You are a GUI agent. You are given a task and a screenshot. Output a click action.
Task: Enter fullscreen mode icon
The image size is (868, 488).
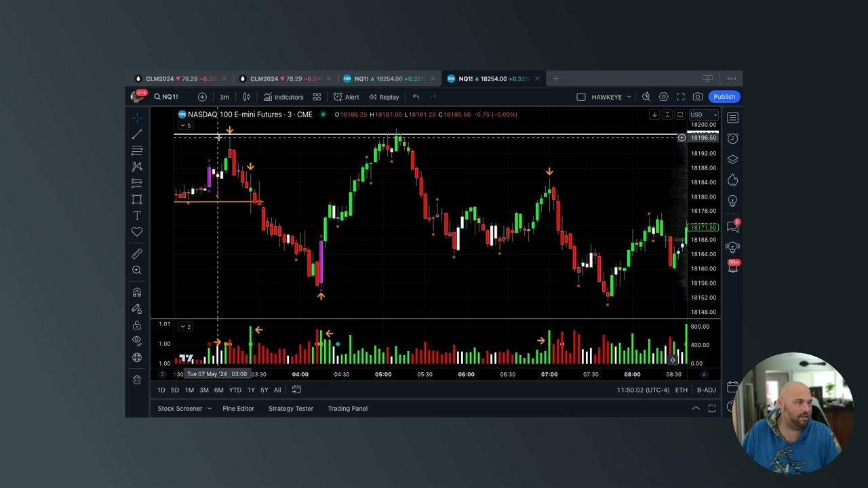tap(681, 97)
